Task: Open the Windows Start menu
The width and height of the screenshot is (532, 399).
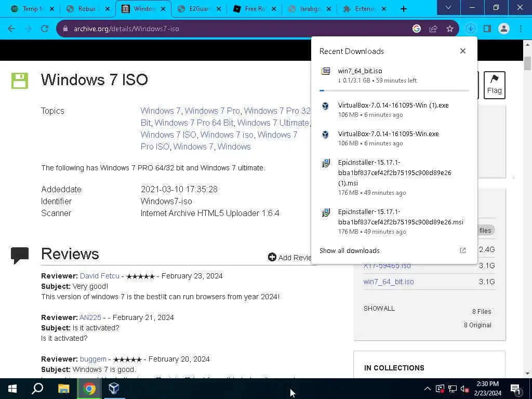Action: pyautogui.click(x=12, y=389)
